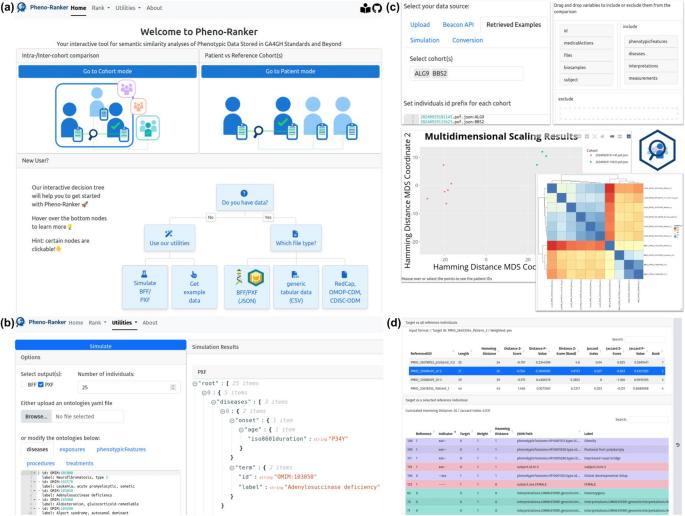This screenshot has width=685, height=516.
Task: Click the flask icon in Simulate BFF/PXF node
Action: 144,274
